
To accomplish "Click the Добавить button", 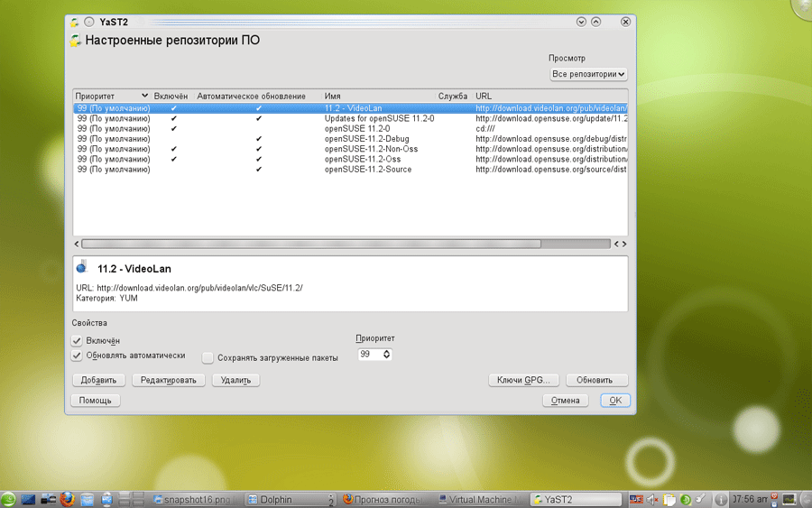I will pyautogui.click(x=98, y=380).
